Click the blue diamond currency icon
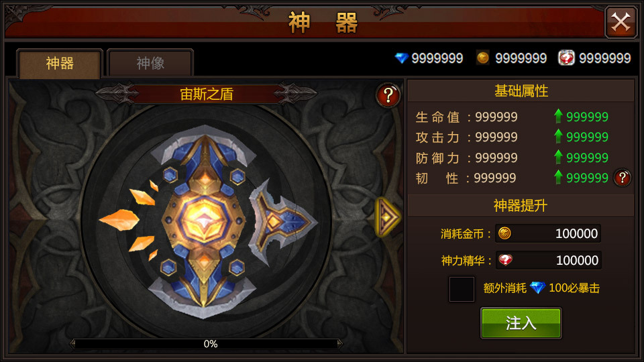 coord(401,58)
